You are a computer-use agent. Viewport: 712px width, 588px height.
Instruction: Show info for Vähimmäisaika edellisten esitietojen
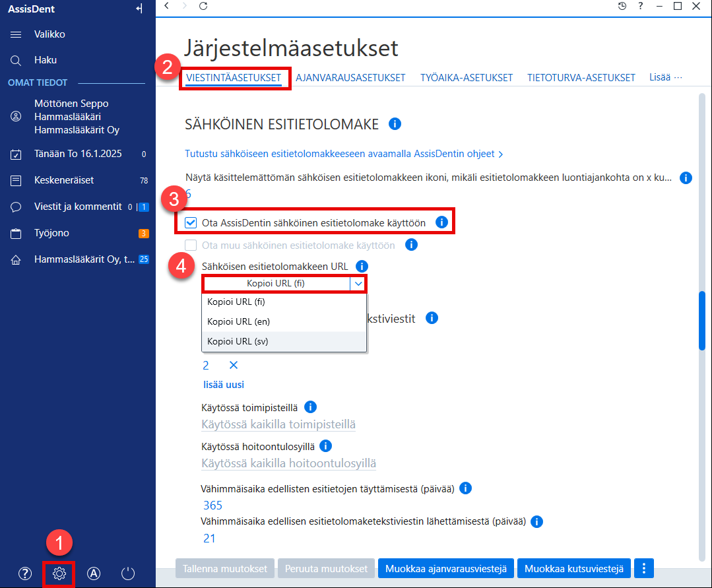tap(465, 488)
